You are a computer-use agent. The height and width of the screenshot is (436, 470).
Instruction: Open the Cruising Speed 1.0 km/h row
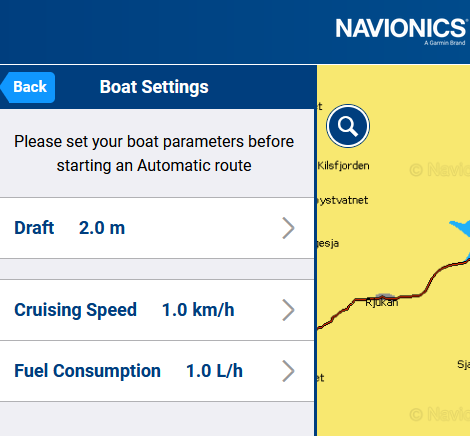[x=157, y=310]
